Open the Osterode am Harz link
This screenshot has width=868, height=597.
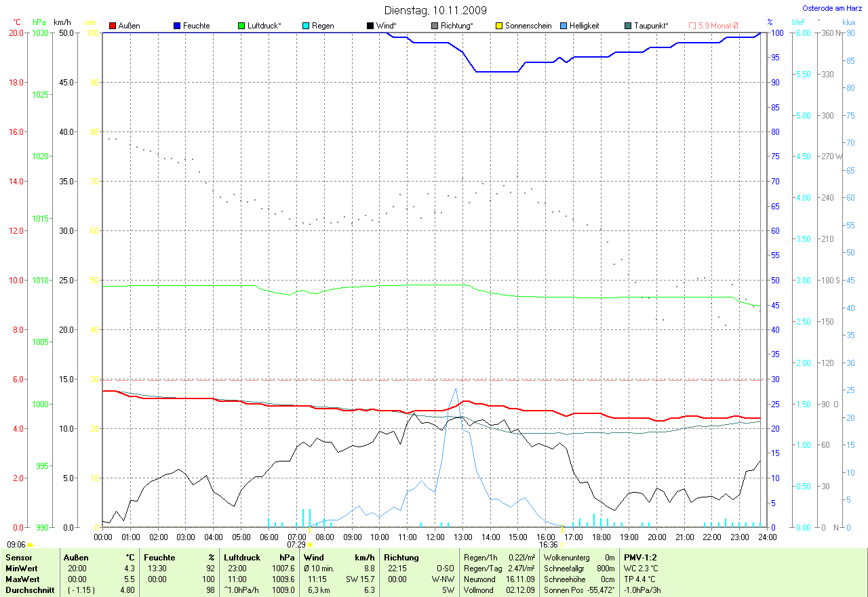833,9
